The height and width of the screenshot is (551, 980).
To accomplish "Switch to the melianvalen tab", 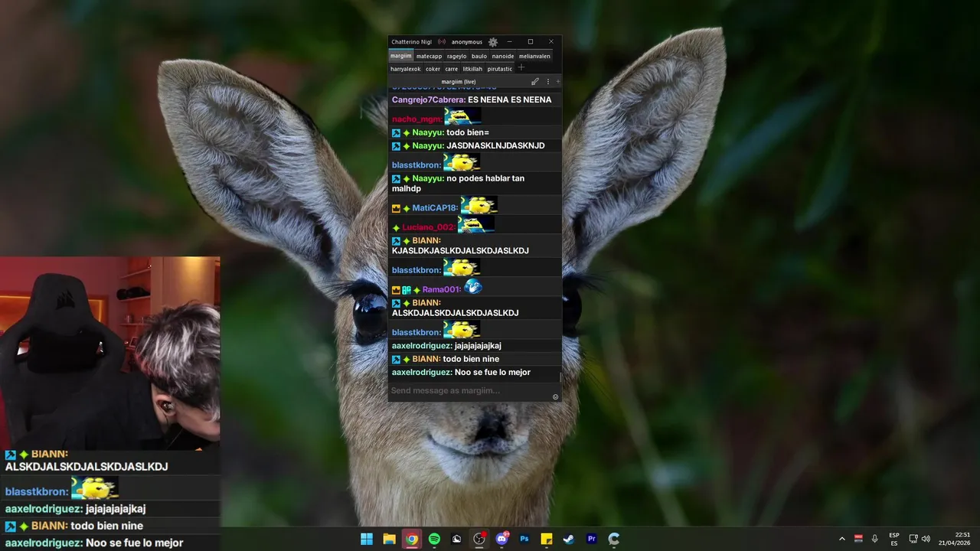I will point(534,56).
